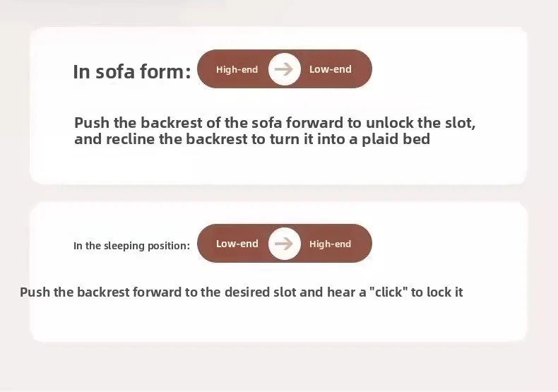Click the word "recline" in the sofa instructions
Screen dimensions: 558x392
tap(130, 139)
